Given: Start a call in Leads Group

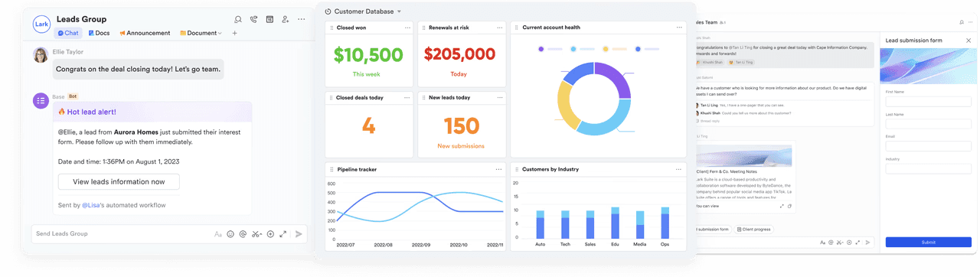Looking at the screenshot, I should point(253,19).
